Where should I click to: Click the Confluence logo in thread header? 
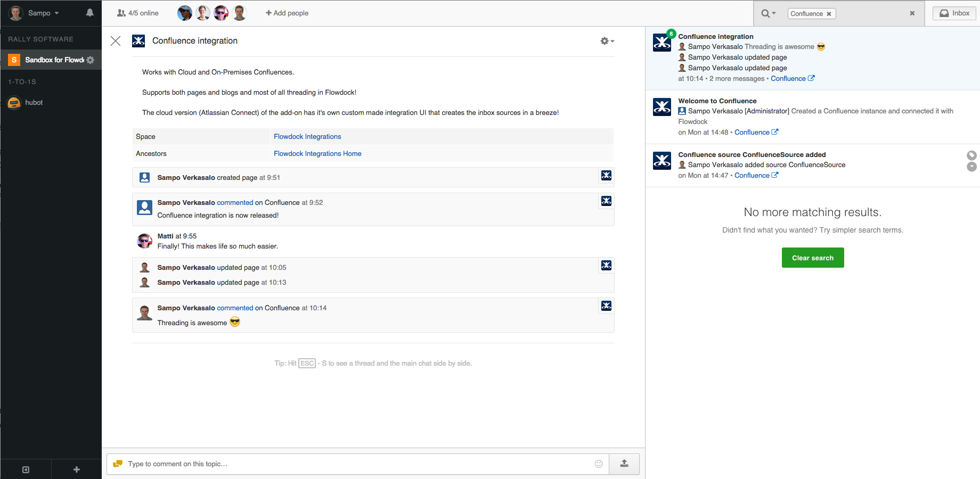point(138,41)
